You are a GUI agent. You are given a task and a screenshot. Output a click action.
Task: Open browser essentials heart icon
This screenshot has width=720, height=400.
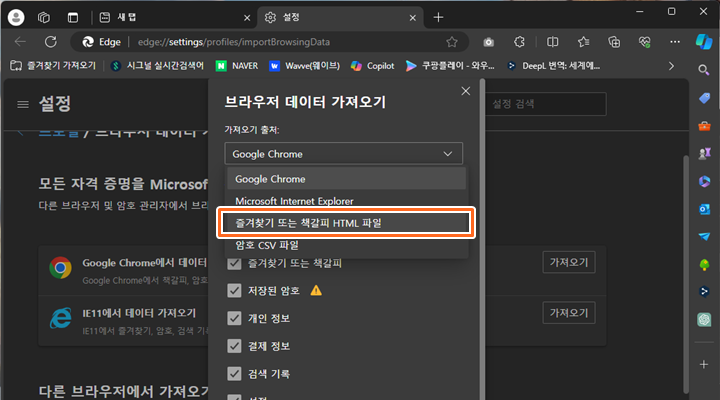pyautogui.click(x=645, y=42)
